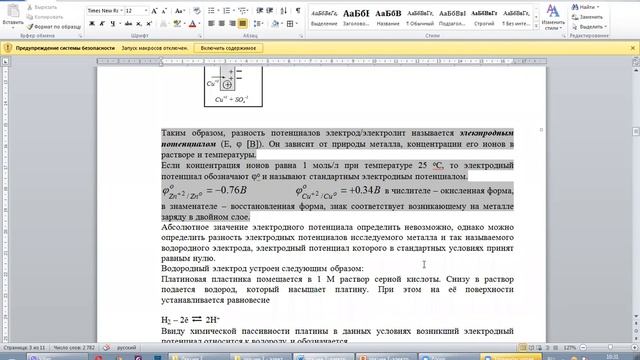Image resolution: width=640 pixels, height=360 pixels.
Task: Click page count Страница 3 из 11
Action: (x=24, y=348)
